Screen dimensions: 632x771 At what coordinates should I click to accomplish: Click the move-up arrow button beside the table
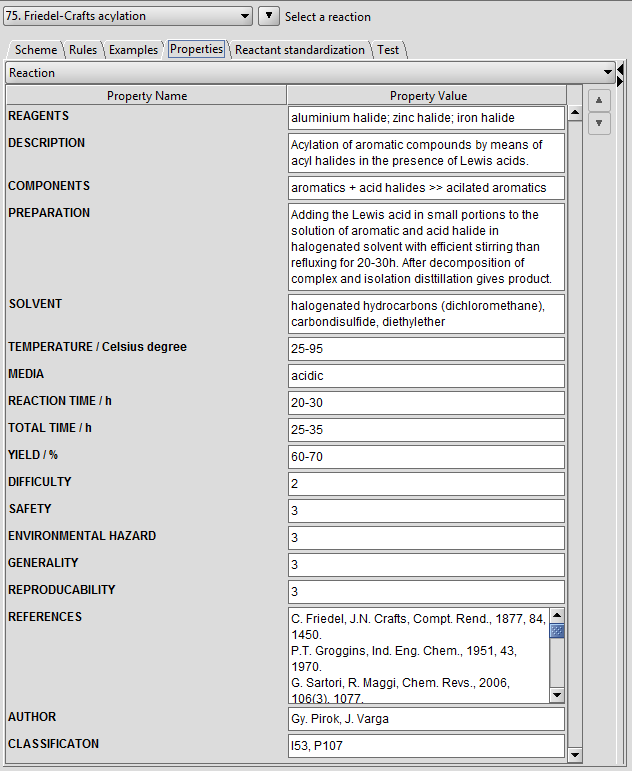598,100
